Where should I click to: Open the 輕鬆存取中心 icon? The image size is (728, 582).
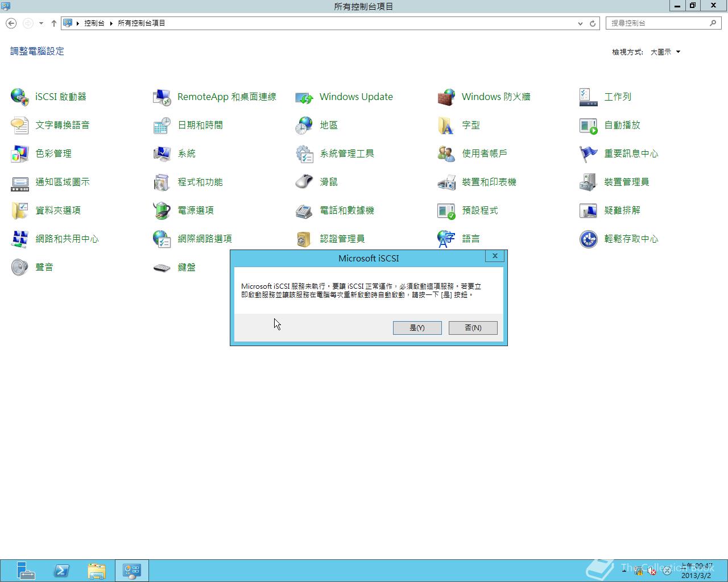coord(589,239)
